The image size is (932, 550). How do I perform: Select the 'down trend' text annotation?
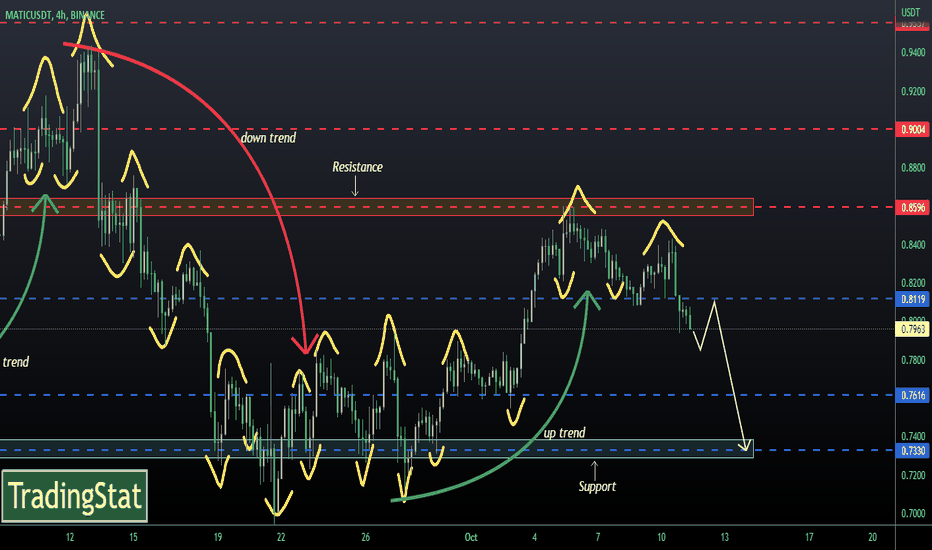[x=268, y=137]
